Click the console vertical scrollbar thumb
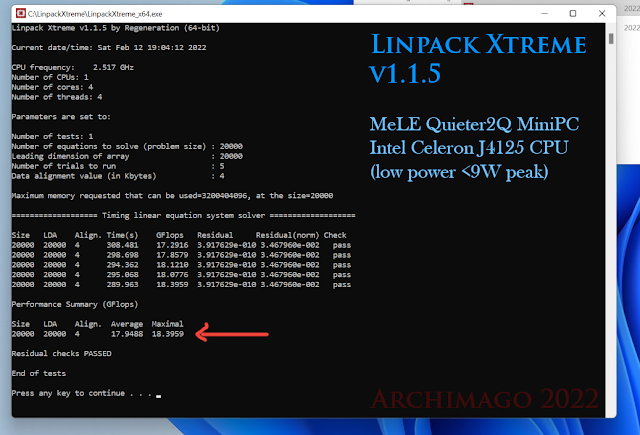Screen dimensions: 640x435 [x=611, y=39]
